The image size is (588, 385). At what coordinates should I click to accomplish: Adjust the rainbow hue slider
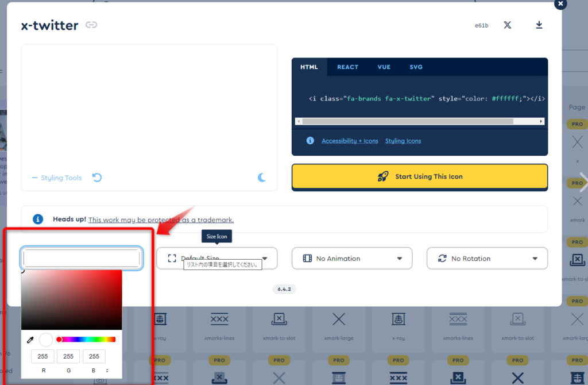(x=86, y=340)
